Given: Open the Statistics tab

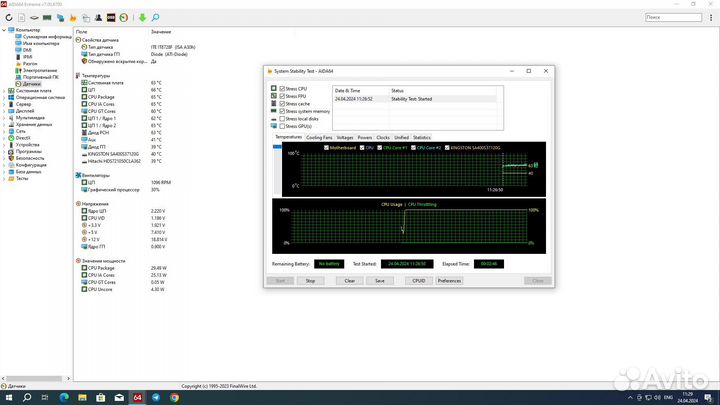Looking at the screenshot, I should click(422, 137).
